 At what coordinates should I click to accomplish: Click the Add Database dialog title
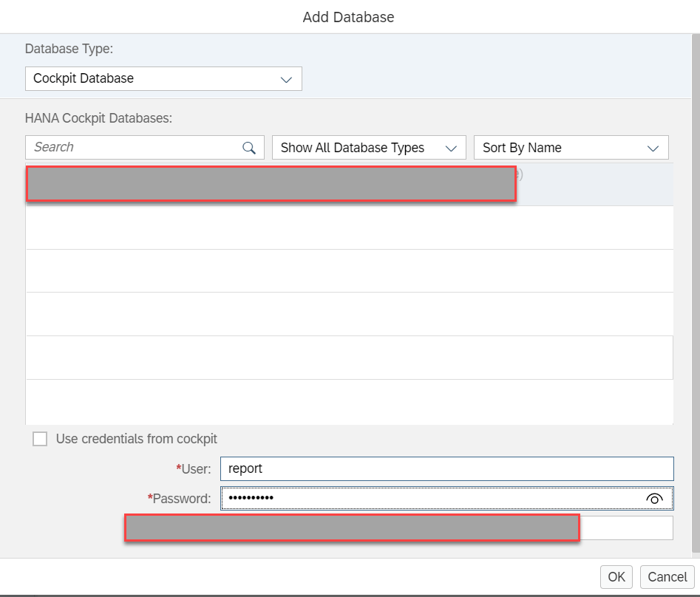click(349, 17)
